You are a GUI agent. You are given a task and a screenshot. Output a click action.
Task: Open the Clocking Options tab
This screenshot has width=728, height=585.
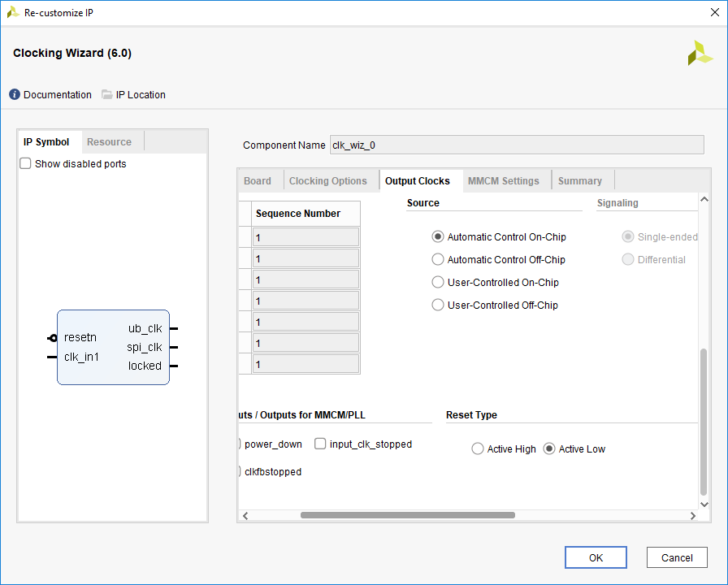tap(327, 181)
